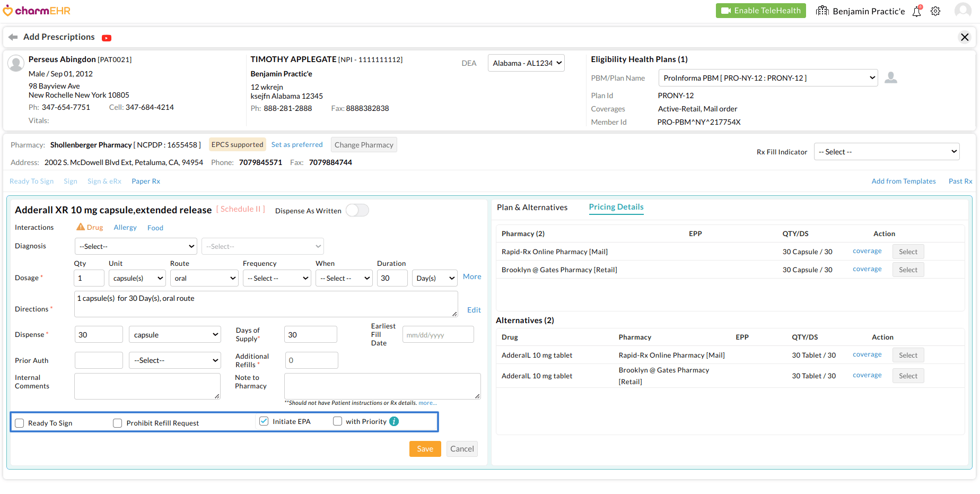Open the notifications bell icon

tap(916, 11)
